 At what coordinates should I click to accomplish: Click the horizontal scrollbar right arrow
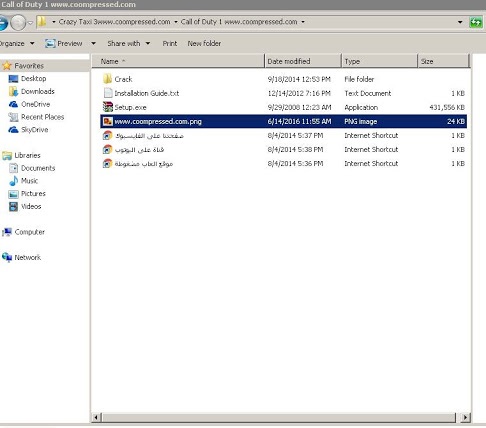tap(465, 417)
